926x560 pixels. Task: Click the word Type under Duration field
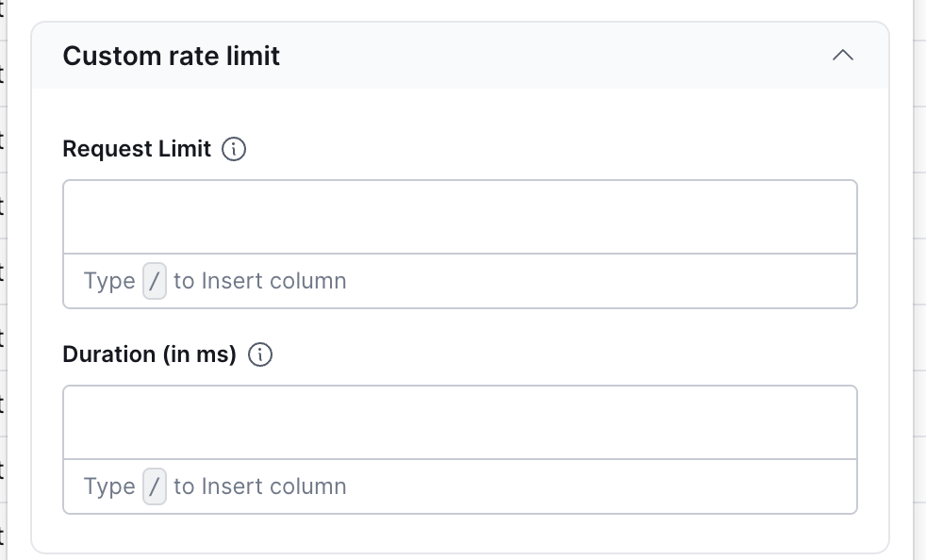pyautogui.click(x=109, y=486)
